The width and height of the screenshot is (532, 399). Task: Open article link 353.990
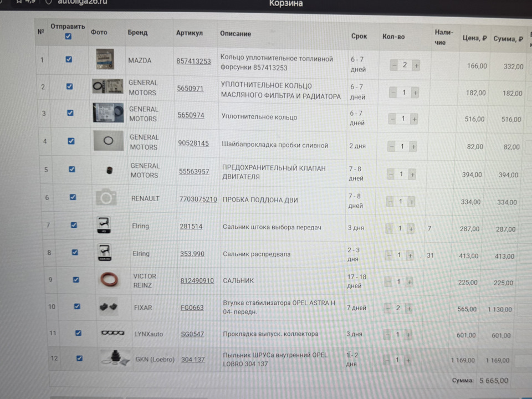pyautogui.click(x=192, y=254)
